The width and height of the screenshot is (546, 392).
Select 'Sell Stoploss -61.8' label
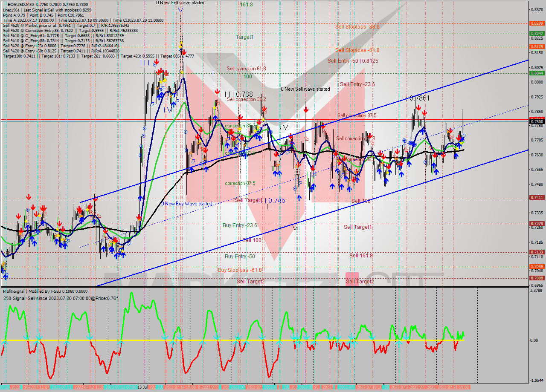click(x=357, y=50)
